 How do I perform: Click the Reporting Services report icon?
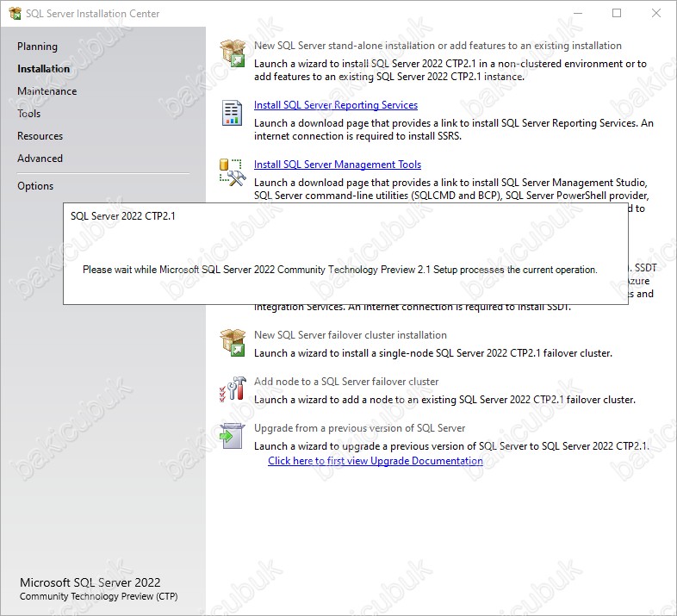click(x=232, y=113)
